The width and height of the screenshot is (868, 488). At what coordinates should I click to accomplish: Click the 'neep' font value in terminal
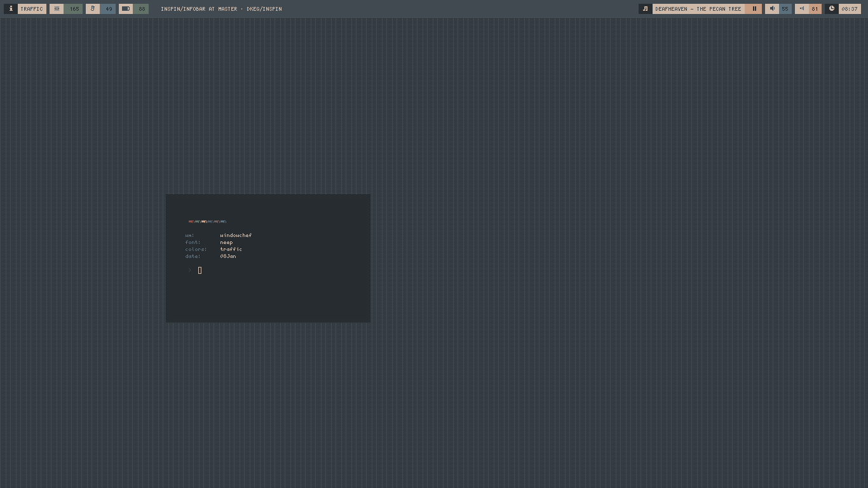pos(226,242)
